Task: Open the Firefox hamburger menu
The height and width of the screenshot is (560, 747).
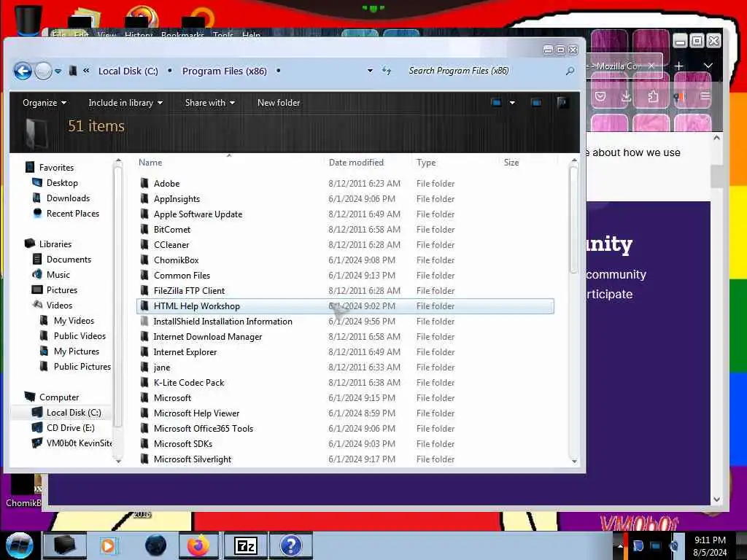Action: pos(705,97)
